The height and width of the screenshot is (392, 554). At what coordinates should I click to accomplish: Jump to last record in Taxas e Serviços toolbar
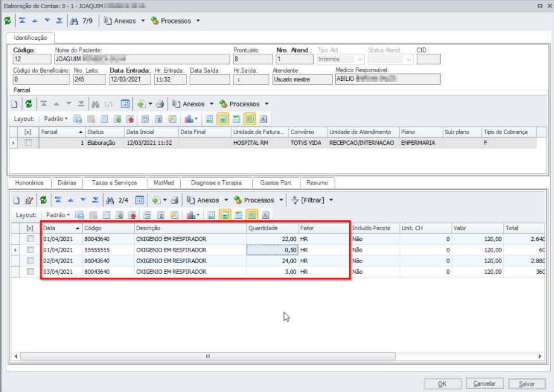(x=95, y=200)
